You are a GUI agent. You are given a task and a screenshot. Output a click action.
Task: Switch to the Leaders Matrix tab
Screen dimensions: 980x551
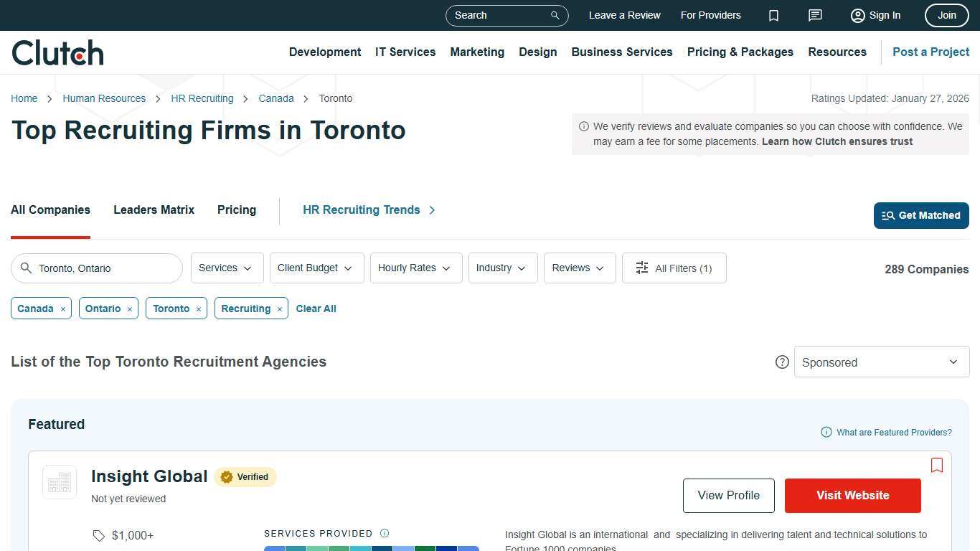[x=154, y=209]
